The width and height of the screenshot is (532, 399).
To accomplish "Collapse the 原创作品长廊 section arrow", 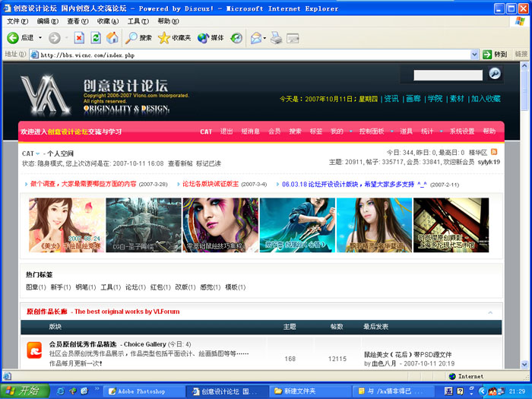I will tap(490, 312).
